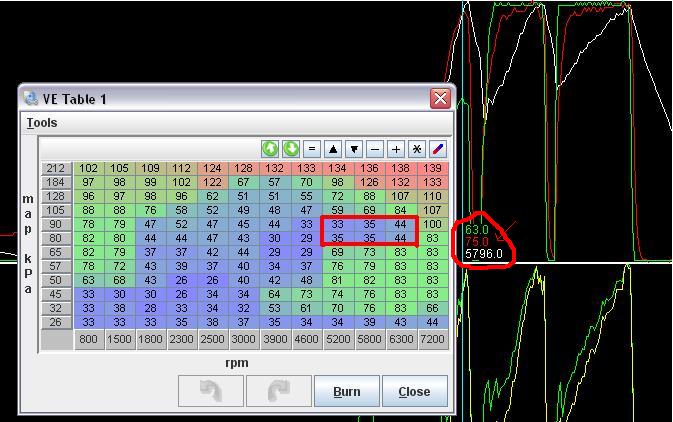The height and width of the screenshot is (422, 673).
Task: Select the cell showing 134
Action: [x=338, y=168]
